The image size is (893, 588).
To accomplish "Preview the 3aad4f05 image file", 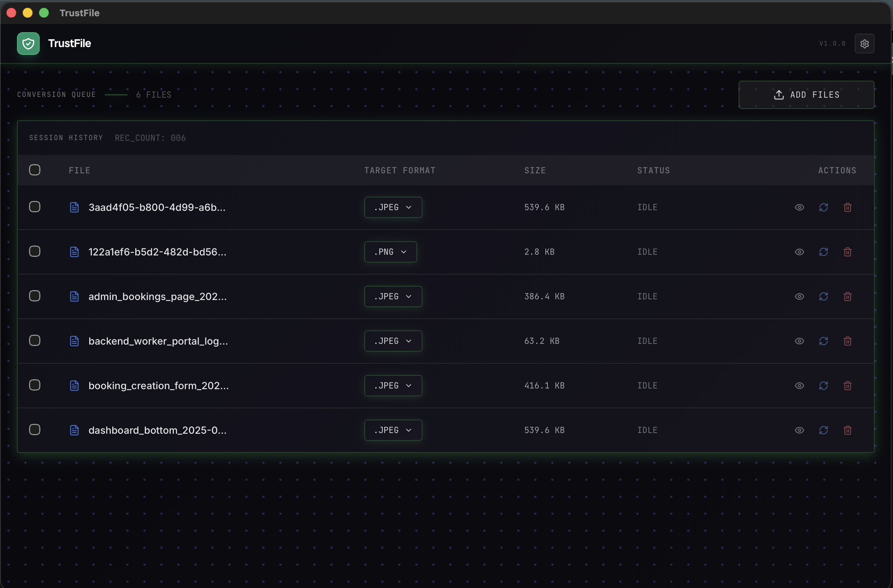I will [x=799, y=207].
